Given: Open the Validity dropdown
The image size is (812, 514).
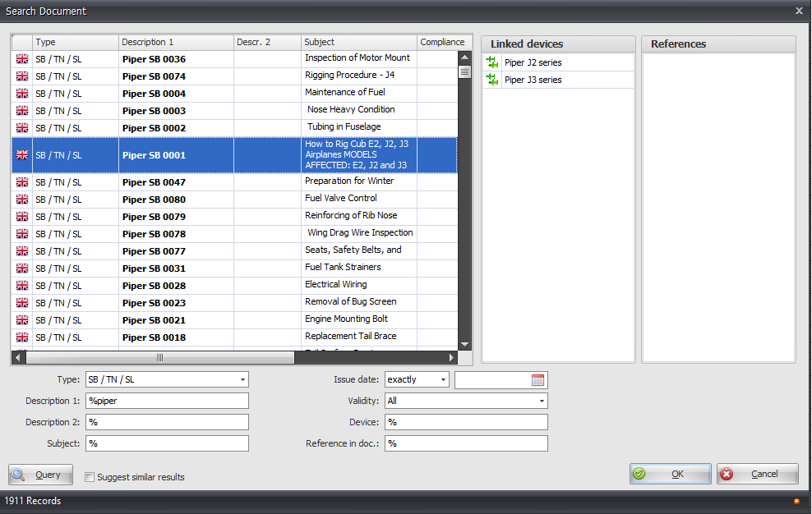Looking at the screenshot, I should click(542, 401).
